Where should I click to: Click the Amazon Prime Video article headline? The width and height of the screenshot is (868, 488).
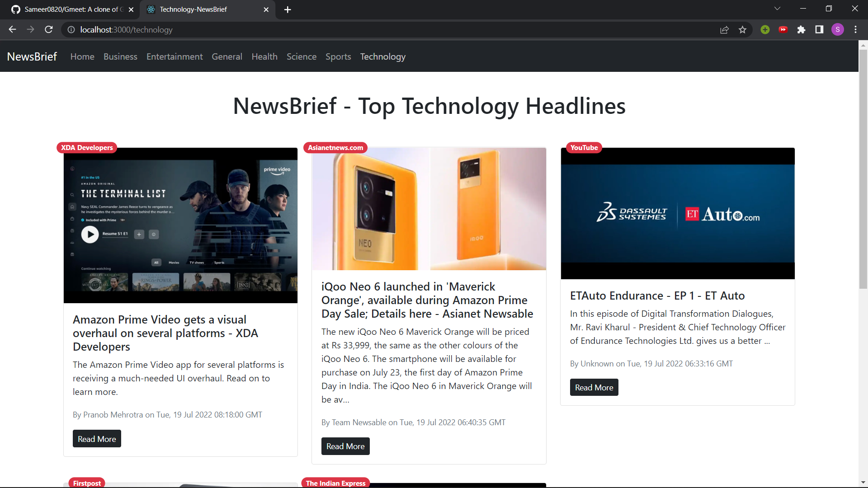tap(165, 333)
